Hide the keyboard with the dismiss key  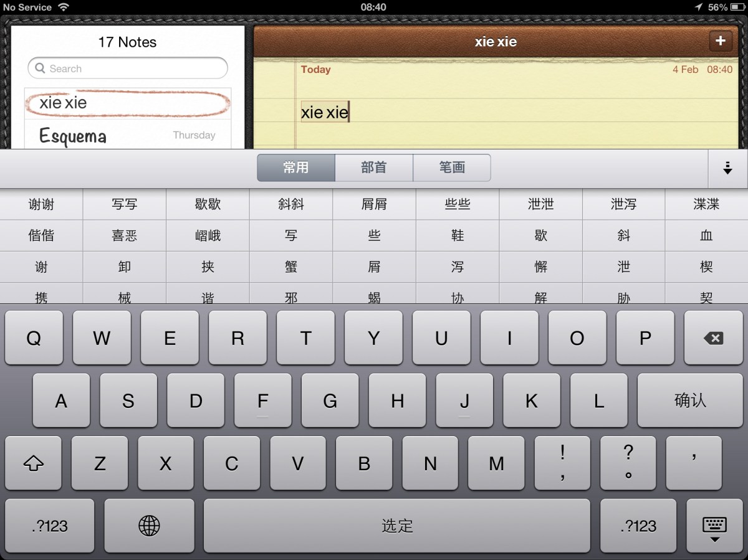pyautogui.click(x=714, y=526)
